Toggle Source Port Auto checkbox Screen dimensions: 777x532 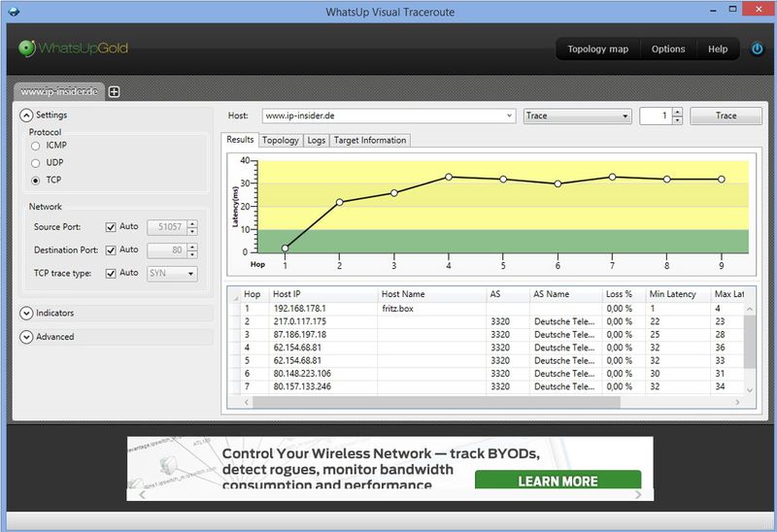point(111,227)
